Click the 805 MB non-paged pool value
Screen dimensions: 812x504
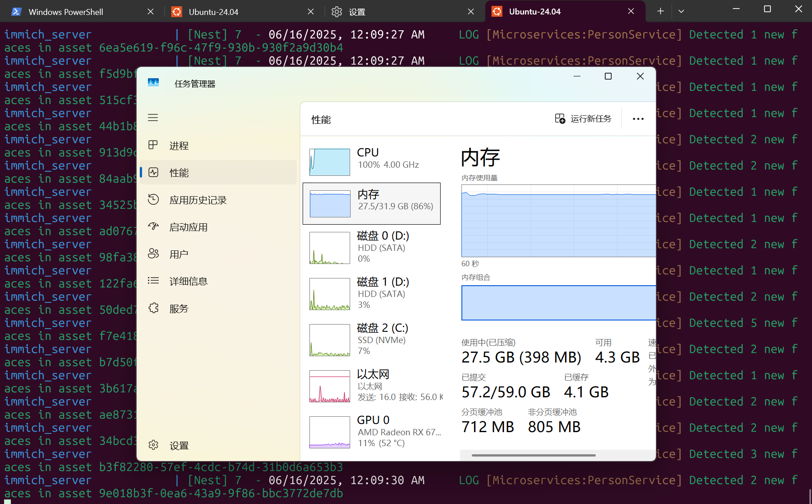point(554,427)
